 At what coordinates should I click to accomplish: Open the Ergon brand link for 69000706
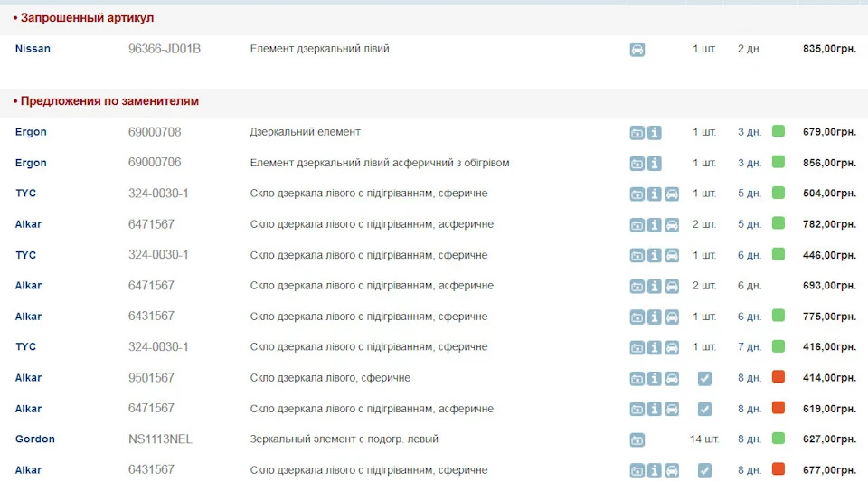tap(31, 164)
